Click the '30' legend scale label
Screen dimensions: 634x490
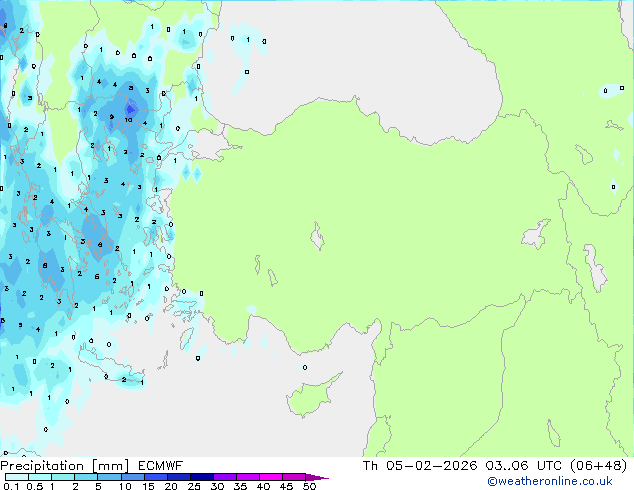coord(217,486)
